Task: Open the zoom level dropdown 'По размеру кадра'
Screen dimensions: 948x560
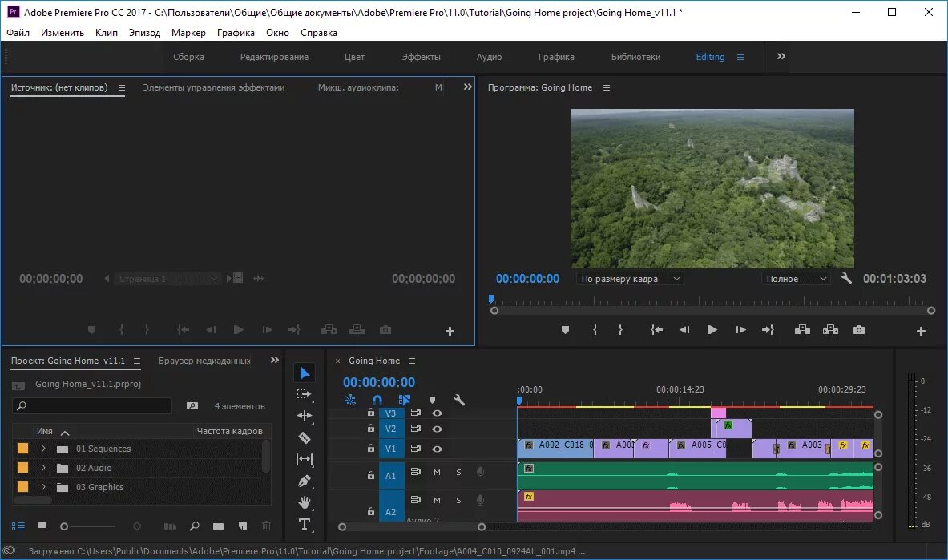Action: pyautogui.click(x=630, y=279)
